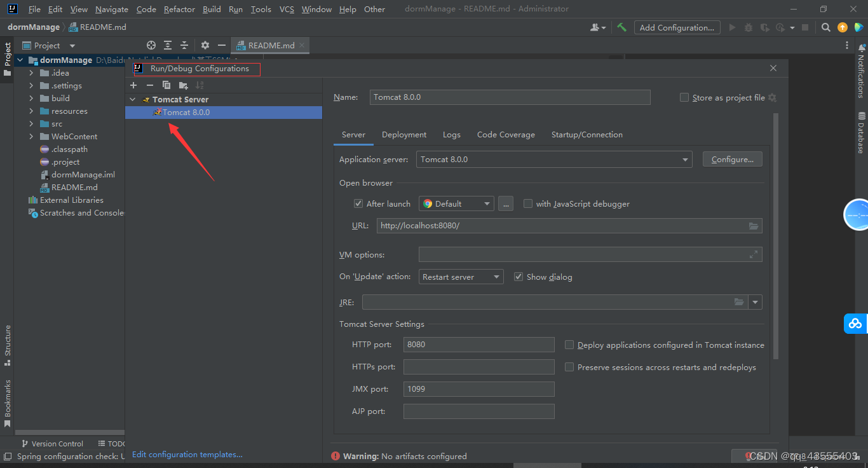Open Edit configuration templates link

pos(187,455)
